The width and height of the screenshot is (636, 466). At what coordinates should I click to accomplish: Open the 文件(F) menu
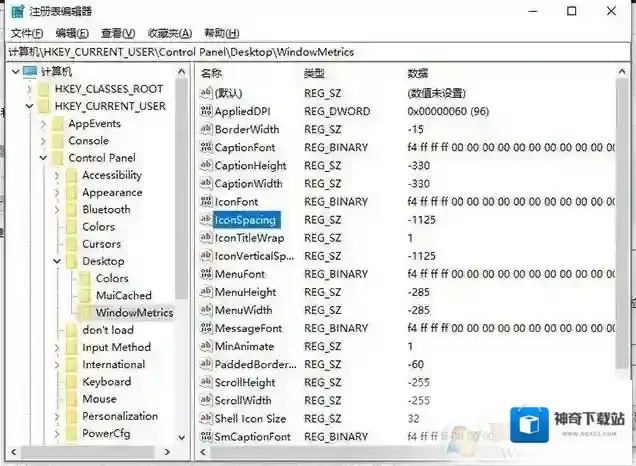point(27,33)
